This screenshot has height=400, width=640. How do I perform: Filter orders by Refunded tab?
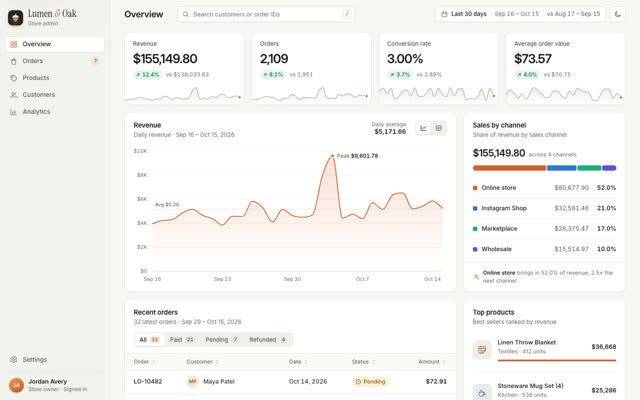click(x=268, y=340)
